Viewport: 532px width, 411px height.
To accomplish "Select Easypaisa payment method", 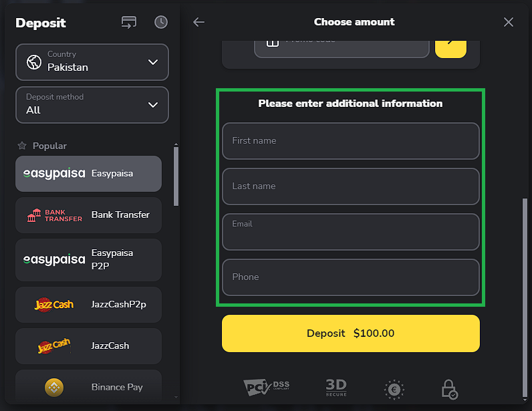I will pyautogui.click(x=88, y=174).
